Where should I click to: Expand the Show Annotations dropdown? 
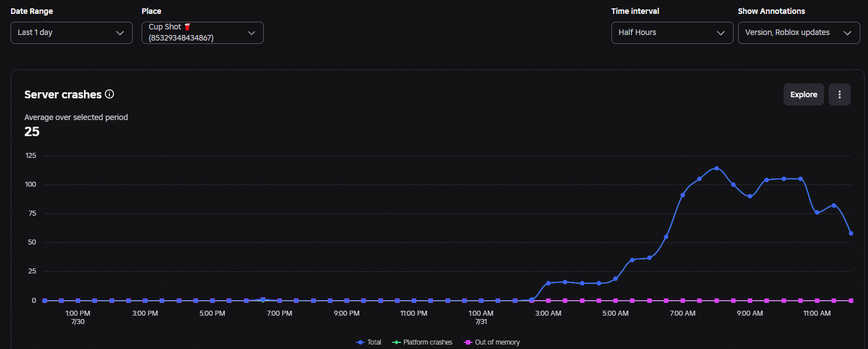(799, 33)
